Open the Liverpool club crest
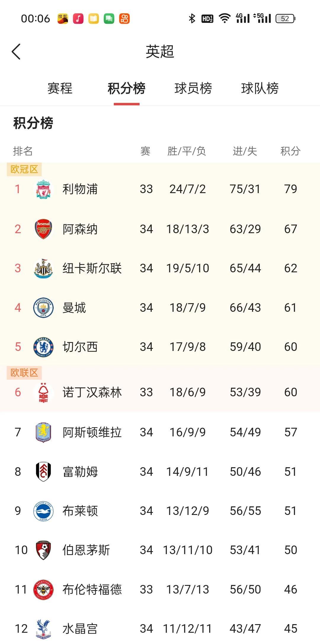The width and height of the screenshot is (320, 644). click(44, 189)
